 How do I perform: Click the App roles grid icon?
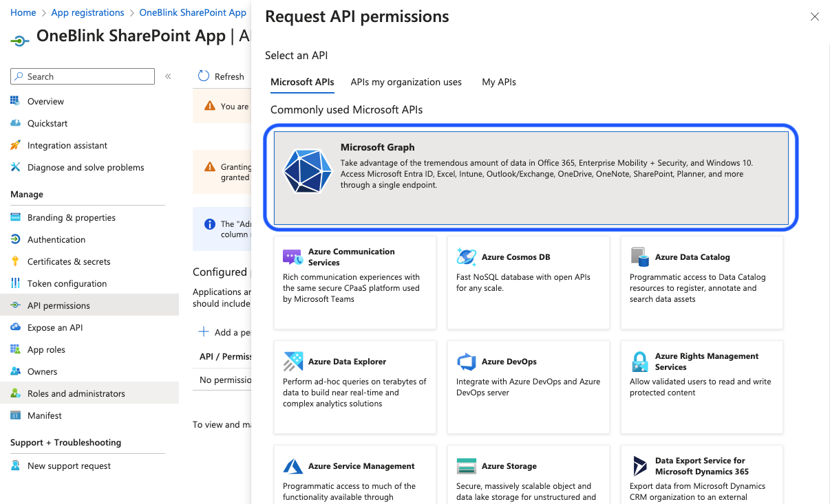[15, 349]
